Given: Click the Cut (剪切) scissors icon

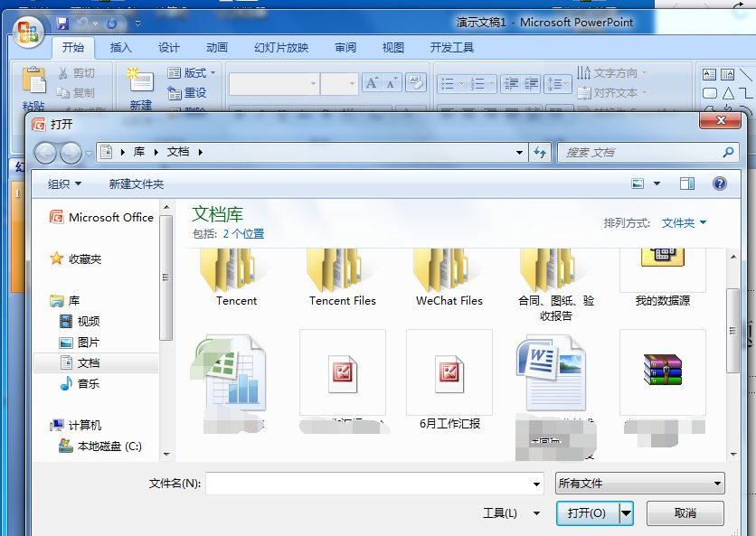Looking at the screenshot, I should click(63, 72).
